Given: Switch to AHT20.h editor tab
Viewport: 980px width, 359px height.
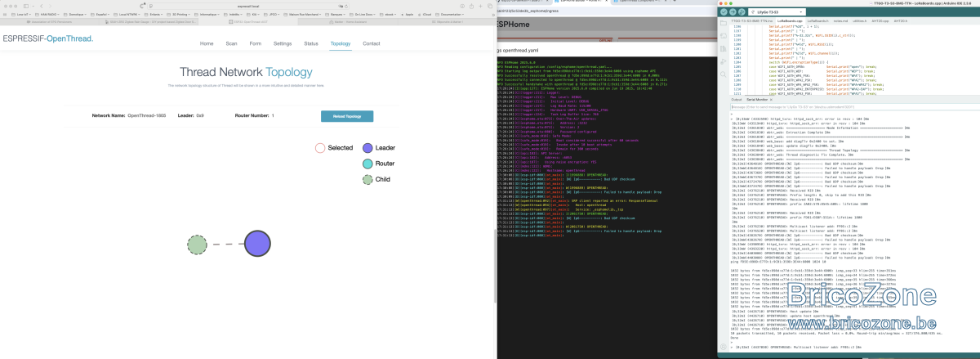Looking at the screenshot, I should 901,20.
